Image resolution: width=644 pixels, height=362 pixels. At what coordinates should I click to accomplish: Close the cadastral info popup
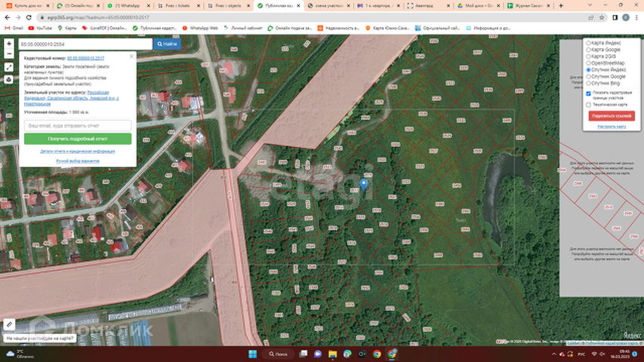click(131, 56)
